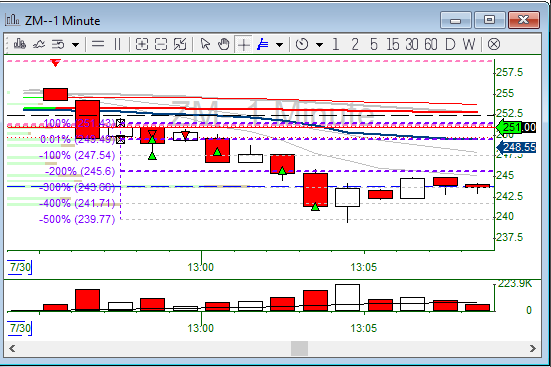Select the arrow pointer tool
This screenshot has width=551, height=367.
point(205,44)
